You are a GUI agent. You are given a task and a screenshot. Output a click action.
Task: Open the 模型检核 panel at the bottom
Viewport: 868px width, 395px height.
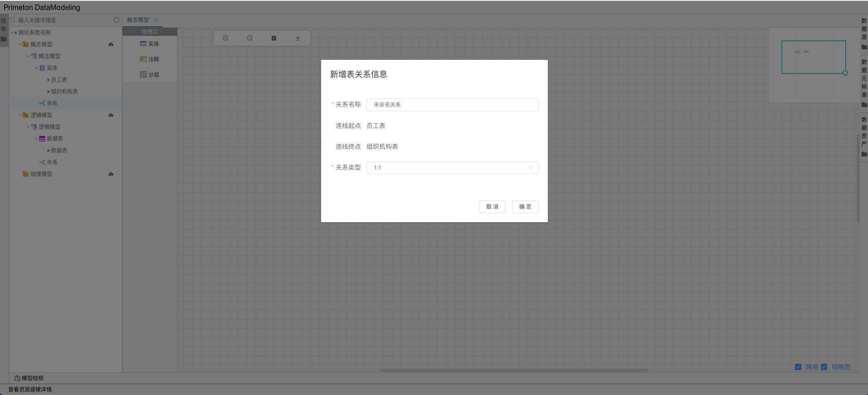pyautogui.click(x=29, y=378)
